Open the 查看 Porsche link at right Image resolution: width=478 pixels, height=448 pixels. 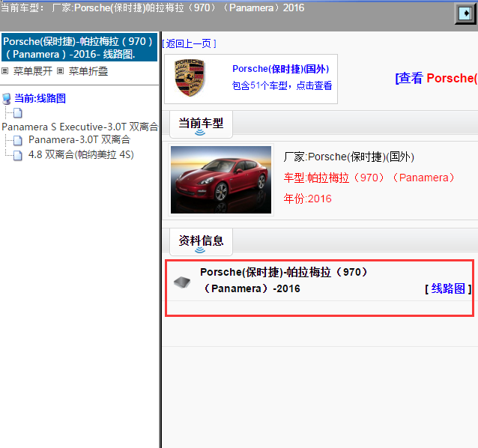pyautogui.click(x=436, y=79)
